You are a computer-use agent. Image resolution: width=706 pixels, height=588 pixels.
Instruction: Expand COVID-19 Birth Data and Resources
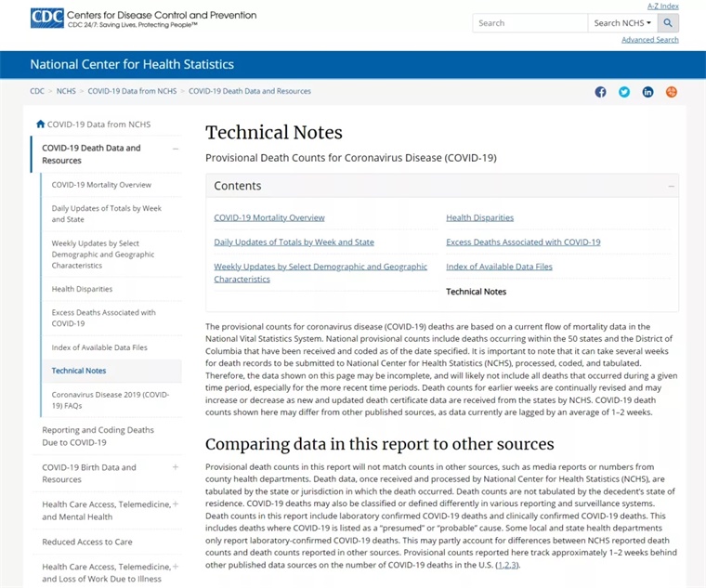tap(175, 467)
